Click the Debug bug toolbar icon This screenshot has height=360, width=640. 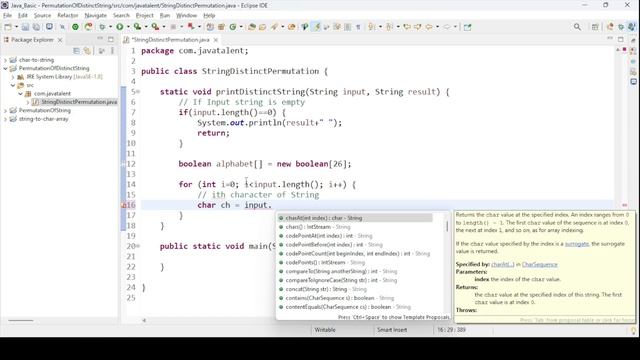pos(102,27)
